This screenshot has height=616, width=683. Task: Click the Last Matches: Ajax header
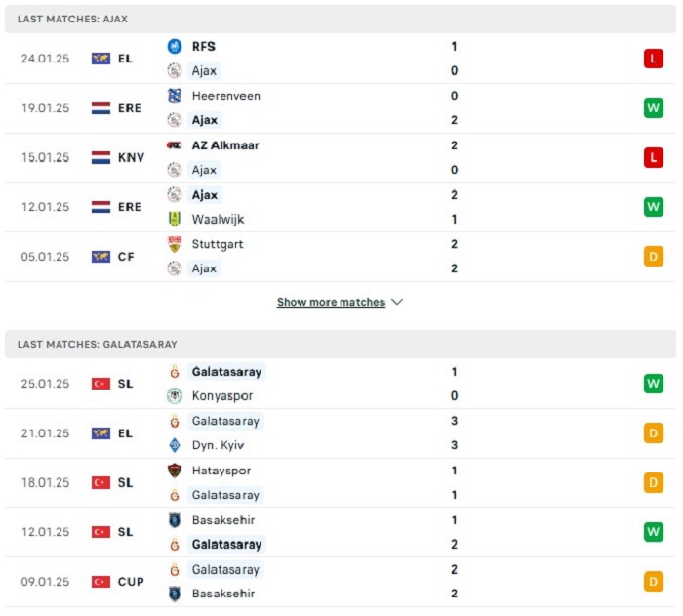(x=73, y=19)
